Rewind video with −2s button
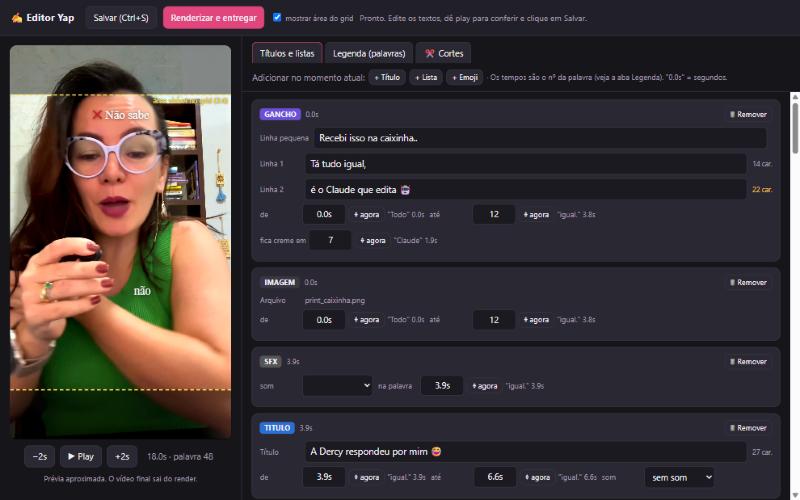Image resolution: width=800 pixels, height=500 pixels. pyautogui.click(x=40, y=457)
